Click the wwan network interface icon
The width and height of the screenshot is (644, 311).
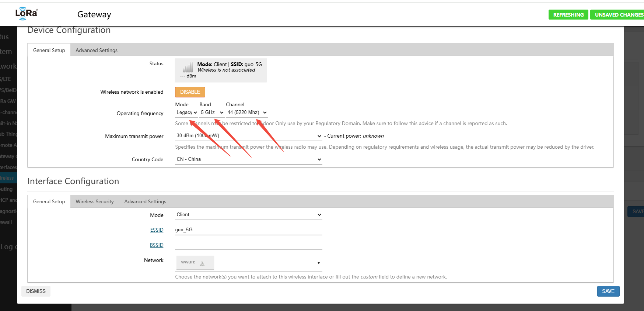[202, 263]
